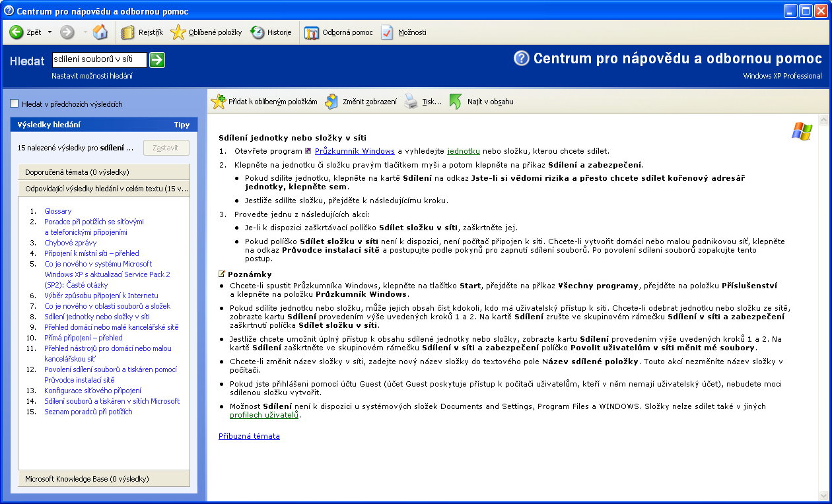Open Připojení k místní síti – přehled
This screenshot has width=832, height=504.
pos(92,253)
